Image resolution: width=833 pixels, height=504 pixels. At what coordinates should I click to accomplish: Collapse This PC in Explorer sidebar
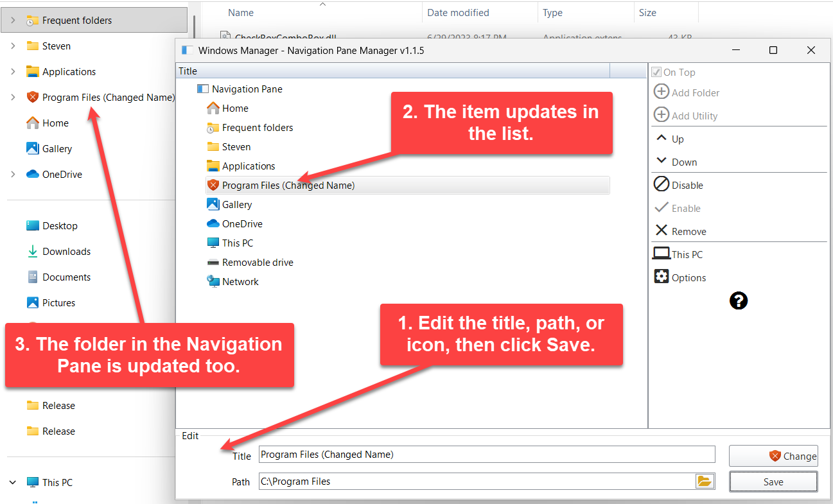13,482
